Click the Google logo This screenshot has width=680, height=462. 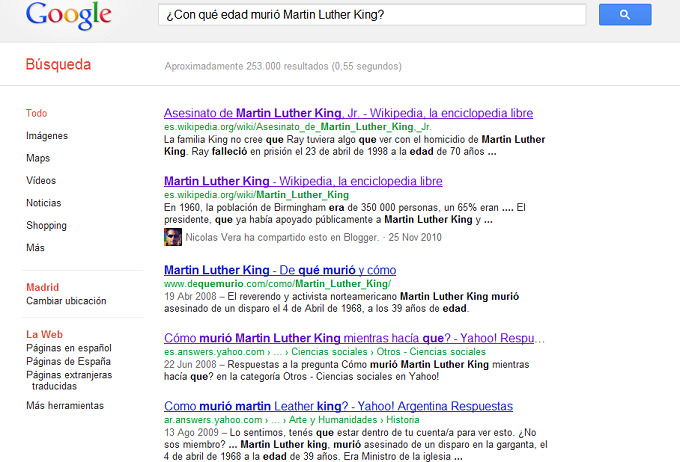click(69, 16)
